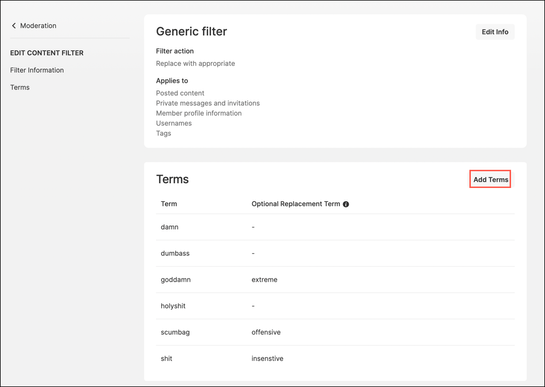This screenshot has width=545, height=387.
Task: Click the Edit Info button
Action: (495, 32)
